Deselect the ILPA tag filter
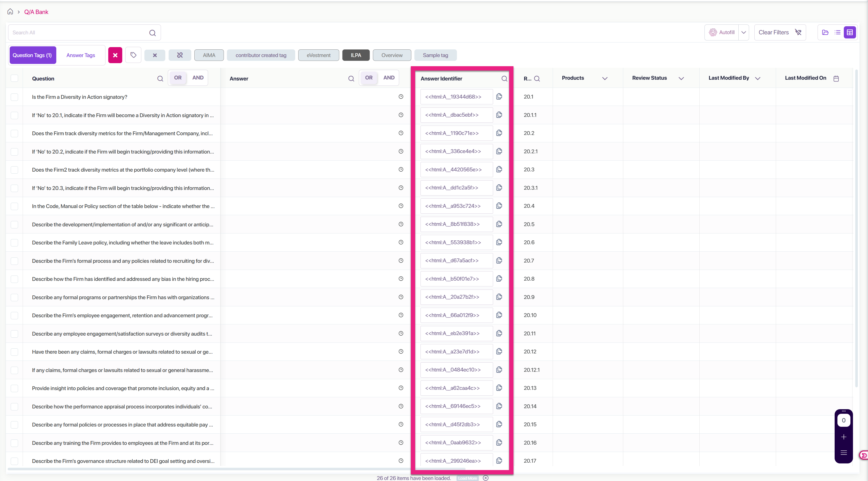The height and width of the screenshot is (481, 868). click(x=356, y=55)
